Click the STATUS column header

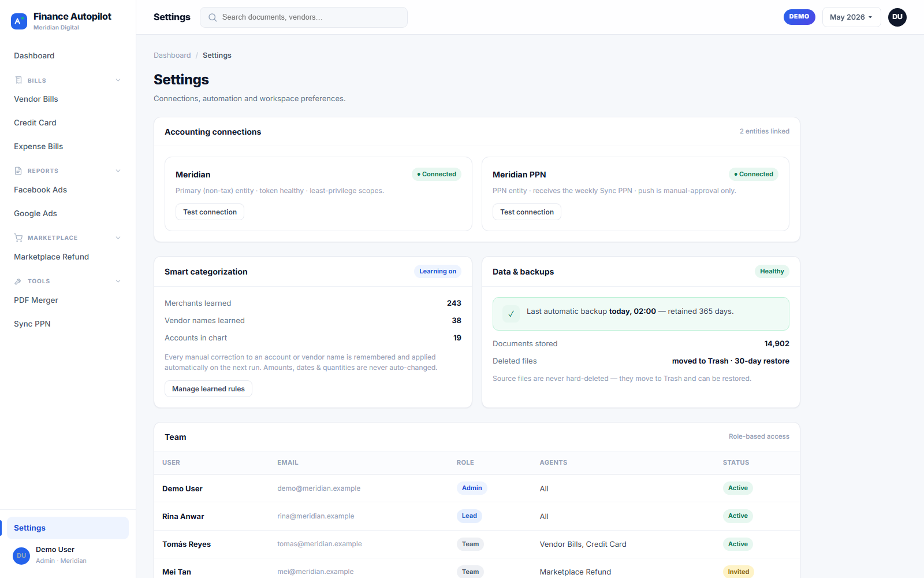[736, 463]
